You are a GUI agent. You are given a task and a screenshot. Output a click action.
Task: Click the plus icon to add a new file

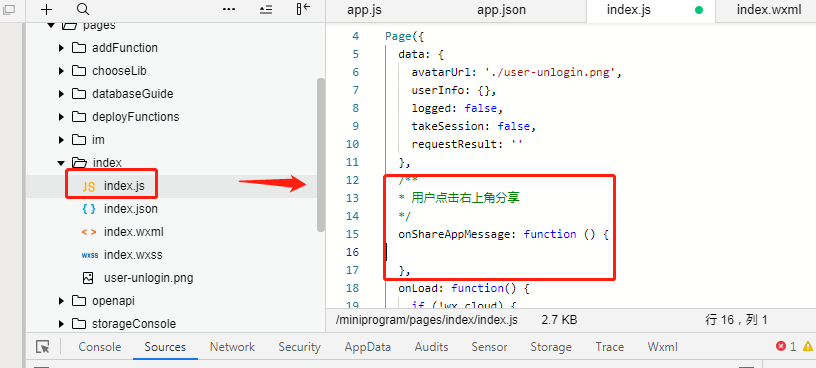(47, 9)
